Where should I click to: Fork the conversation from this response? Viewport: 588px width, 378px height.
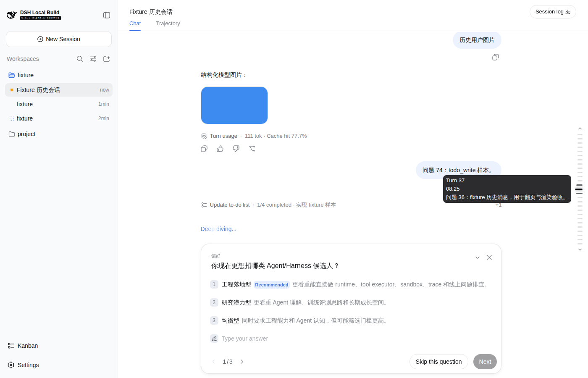(x=252, y=149)
